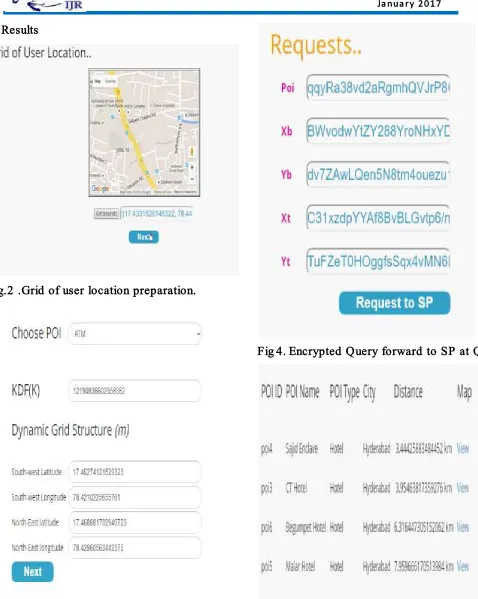Image resolution: width=478 pixels, height=599 pixels.
Task: Focus the South-west Latitude field
Action: pyautogui.click(x=135, y=472)
